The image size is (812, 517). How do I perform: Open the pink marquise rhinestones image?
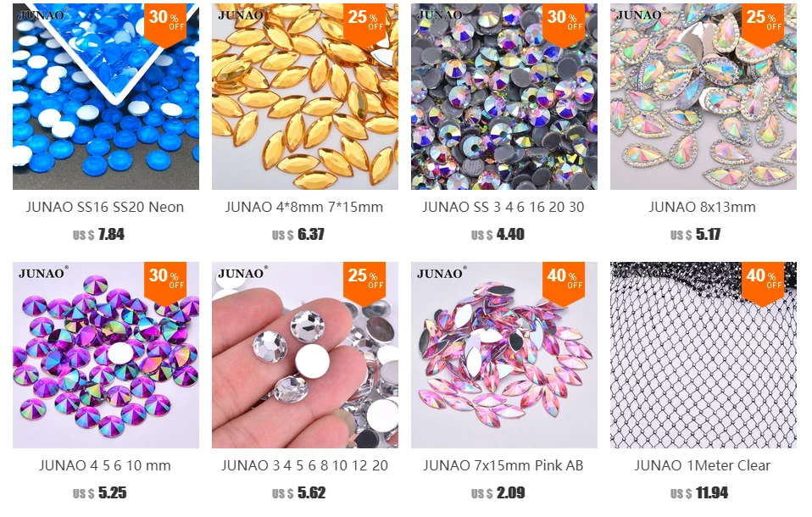tap(503, 355)
